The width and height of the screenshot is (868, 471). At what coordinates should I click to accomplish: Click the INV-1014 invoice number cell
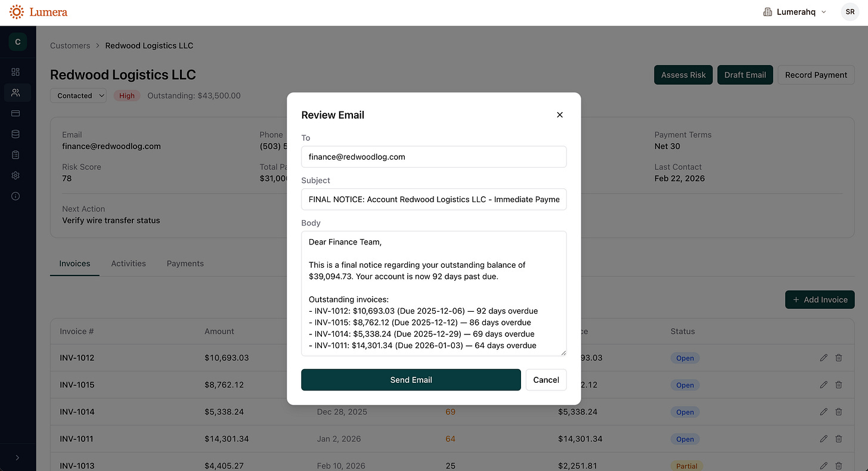(x=77, y=412)
